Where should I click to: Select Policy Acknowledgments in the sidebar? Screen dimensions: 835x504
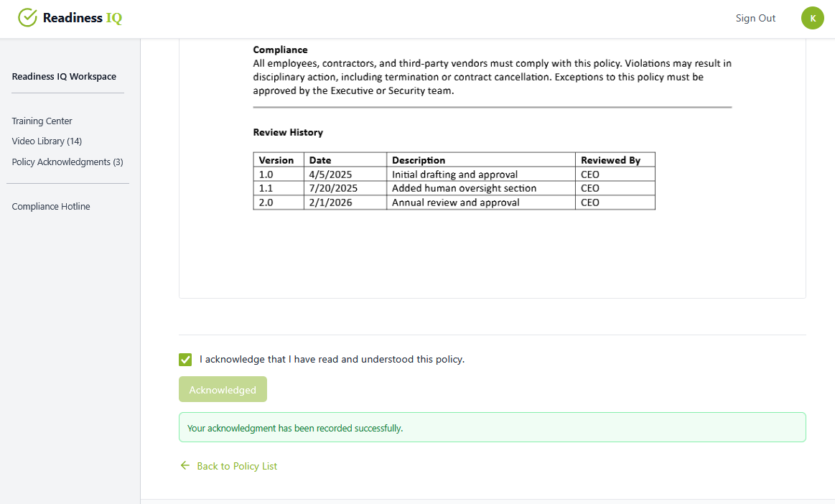click(x=67, y=162)
